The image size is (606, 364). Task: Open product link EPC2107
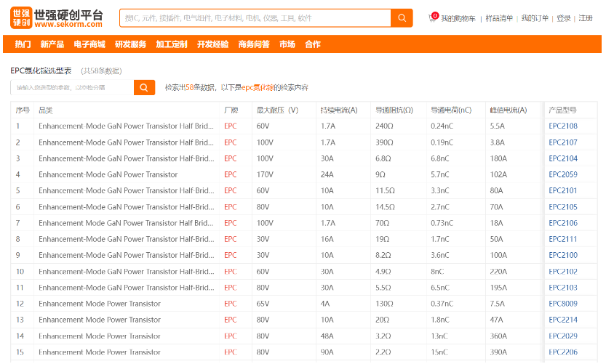point(563,142)
